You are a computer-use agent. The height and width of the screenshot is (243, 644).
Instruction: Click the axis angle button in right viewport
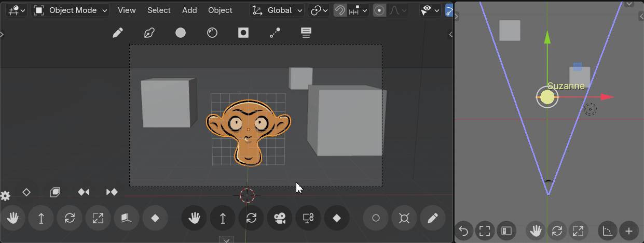pyautogui.click(x=608, y=231)
